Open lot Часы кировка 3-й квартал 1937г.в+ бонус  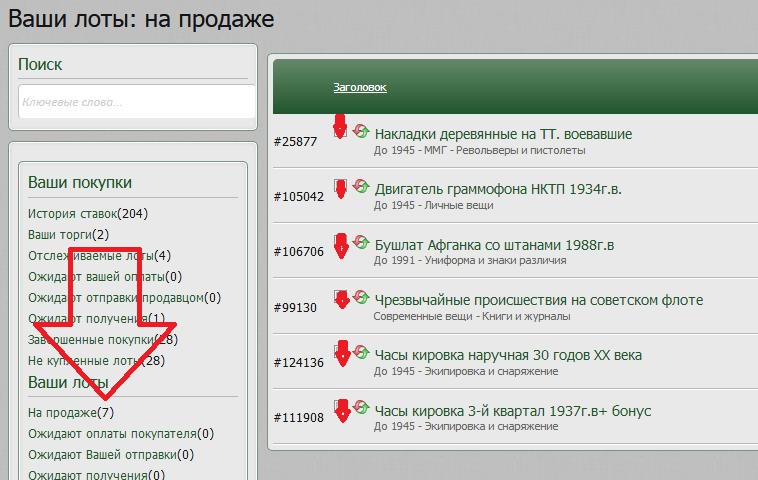pyautogui.click(x=513, y=411)
